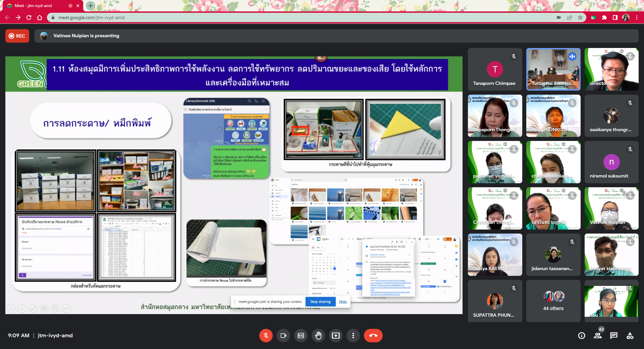Open chat with everyone
The width and height of the screenshot is (644, 349).
pos(614,336)
